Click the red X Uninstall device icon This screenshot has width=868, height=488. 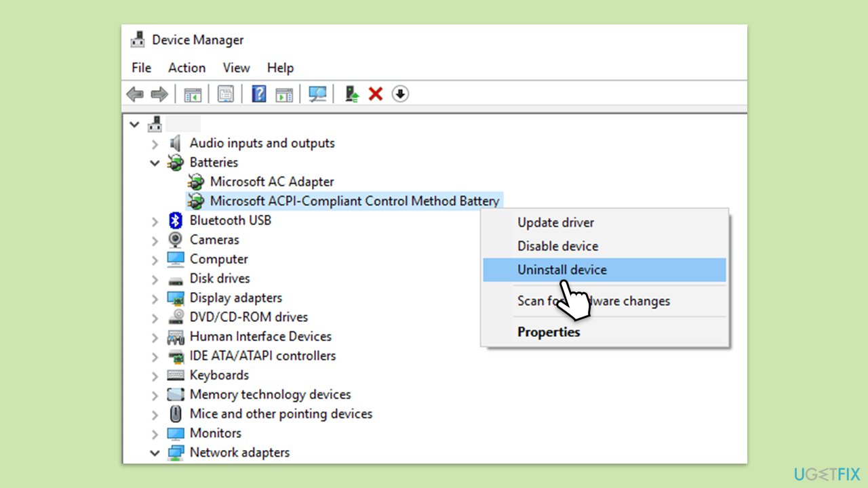pyautogui.click(x=376, y=94)
